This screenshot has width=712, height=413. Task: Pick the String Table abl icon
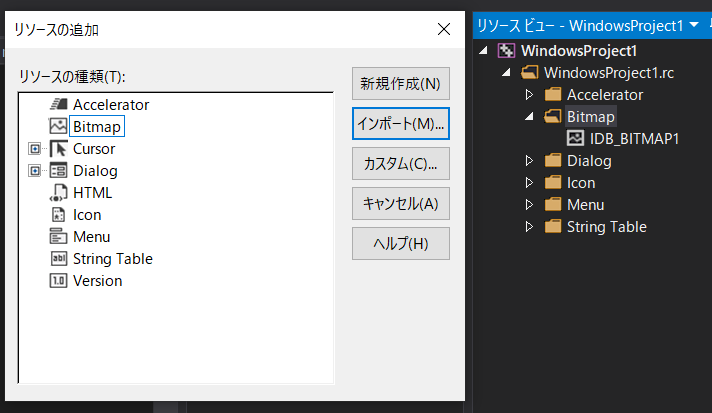point(58,258)
